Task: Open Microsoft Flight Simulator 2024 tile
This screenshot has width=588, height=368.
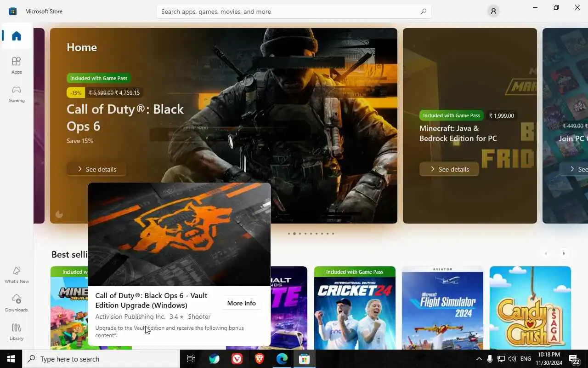Action: [442, 308]
